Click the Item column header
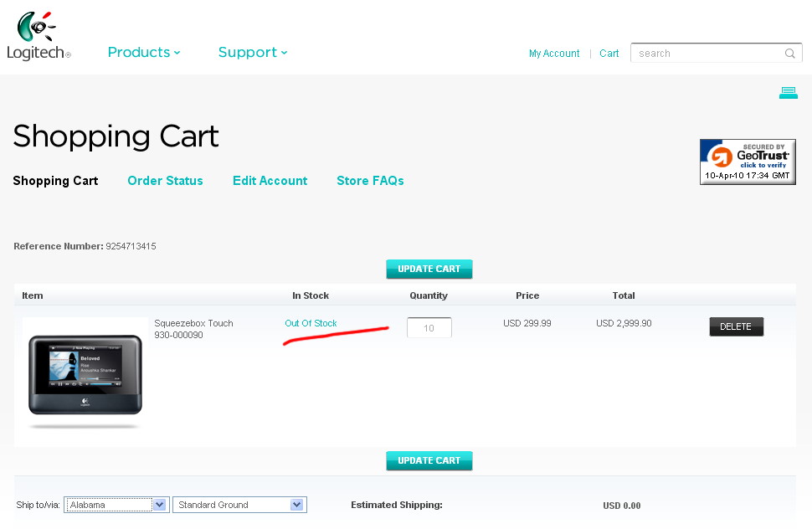812x529 pixels. [32, 295]
